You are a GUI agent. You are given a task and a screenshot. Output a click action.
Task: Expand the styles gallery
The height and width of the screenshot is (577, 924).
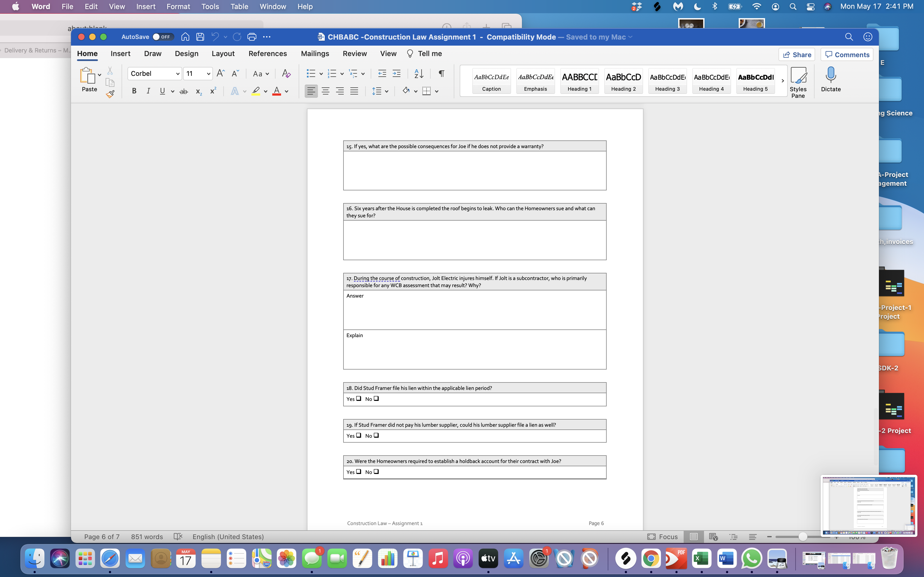(x=783, y=81)
